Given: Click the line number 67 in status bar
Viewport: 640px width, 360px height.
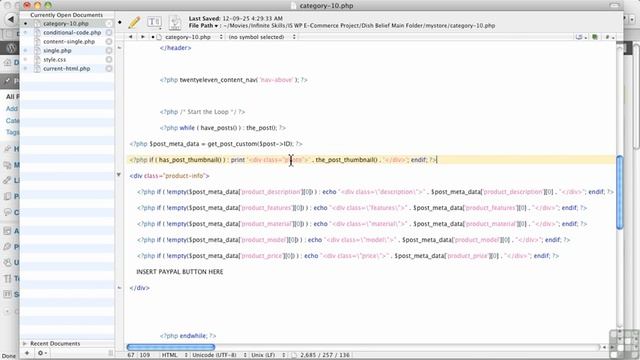Looking at the screenshot, I should tap(131, 355).
